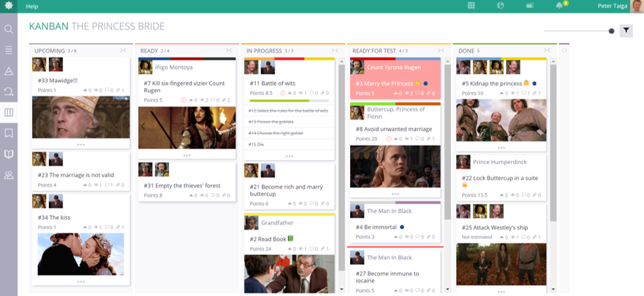Select the Kanban board icon in sidebar
The width and height of the screenshot is (644, 296).
(9, 113)
